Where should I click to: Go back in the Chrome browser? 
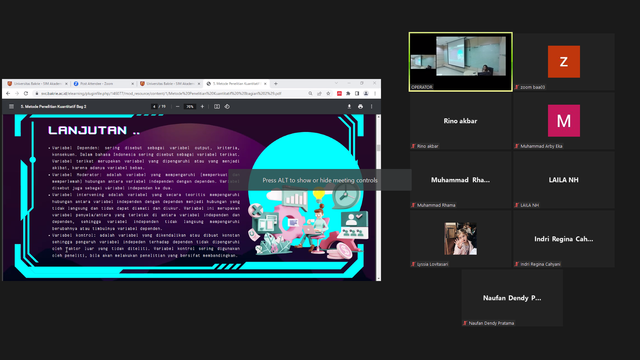coord(8,93)
